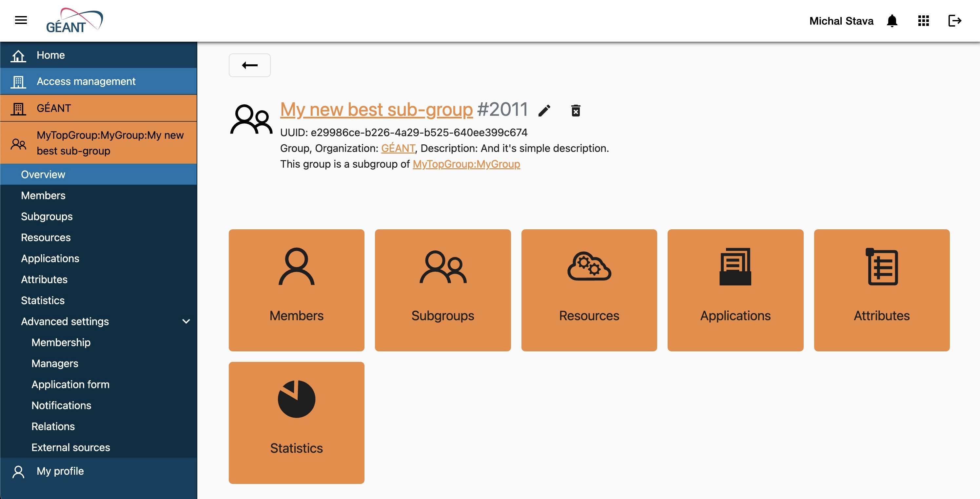Open Members in the sidebar menu
980x499 pixels.
99,196
